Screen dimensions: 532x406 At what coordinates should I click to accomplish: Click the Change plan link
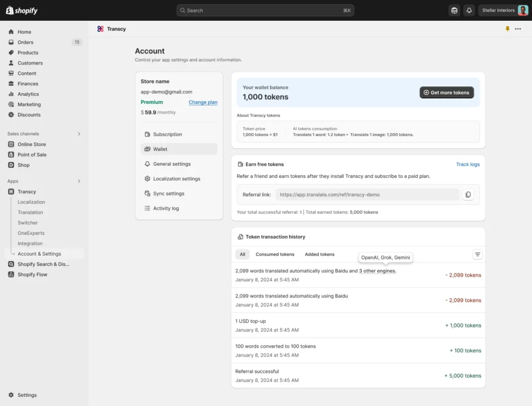click(203, 102)
